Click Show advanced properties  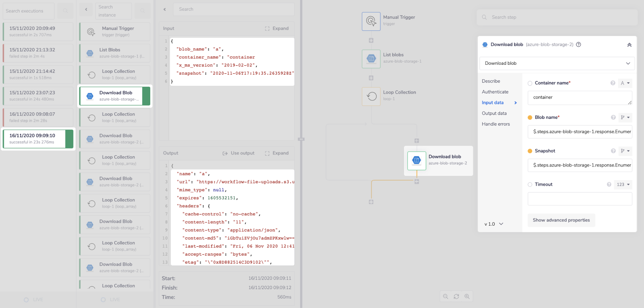tap(561, 220)
